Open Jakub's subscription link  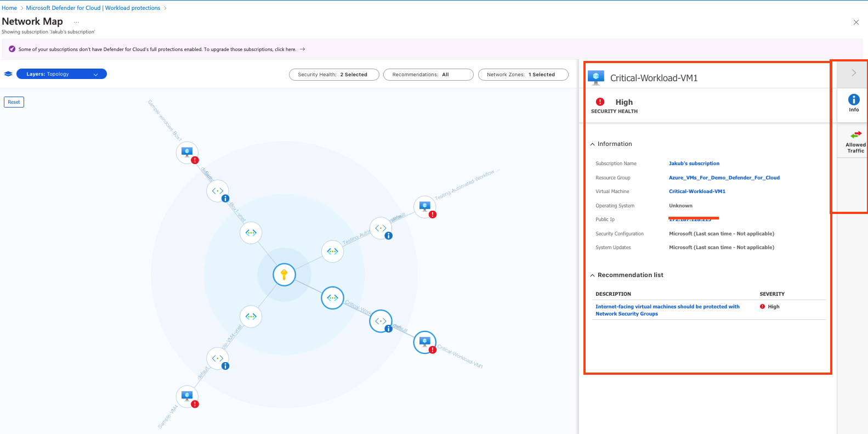pos(694,164)
